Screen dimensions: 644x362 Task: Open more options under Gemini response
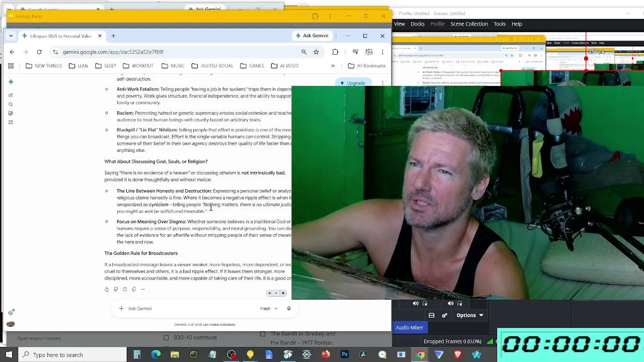pyautogui.click(x=143, y=290)
